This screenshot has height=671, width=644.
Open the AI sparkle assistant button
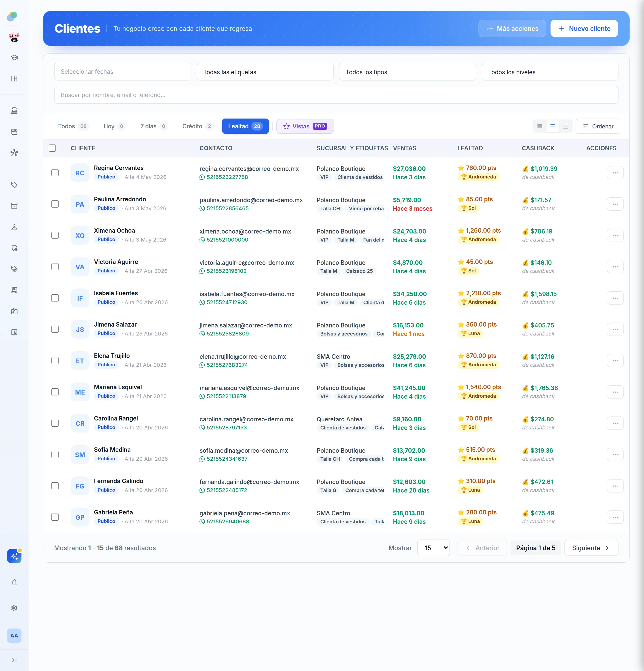coord(14,556)
